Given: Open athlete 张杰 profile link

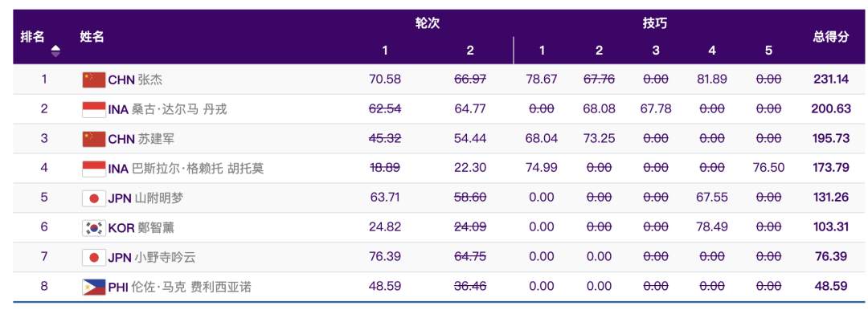Looking at the screenshot, I should [x=150, y=79].
